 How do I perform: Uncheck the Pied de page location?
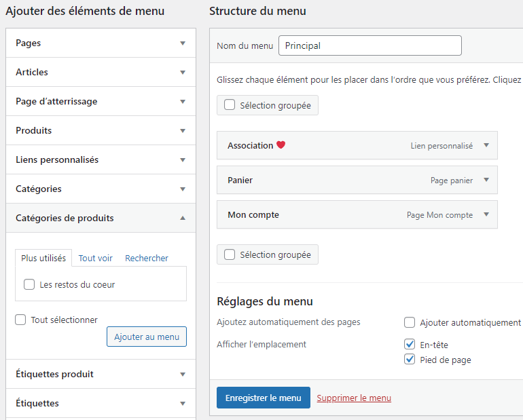[410, 360]
